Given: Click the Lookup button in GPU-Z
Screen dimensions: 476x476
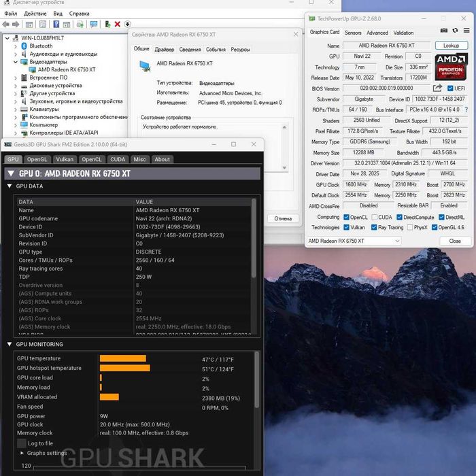Looking at the screenshot, I should pyautogui.click(x=452, y=46).
